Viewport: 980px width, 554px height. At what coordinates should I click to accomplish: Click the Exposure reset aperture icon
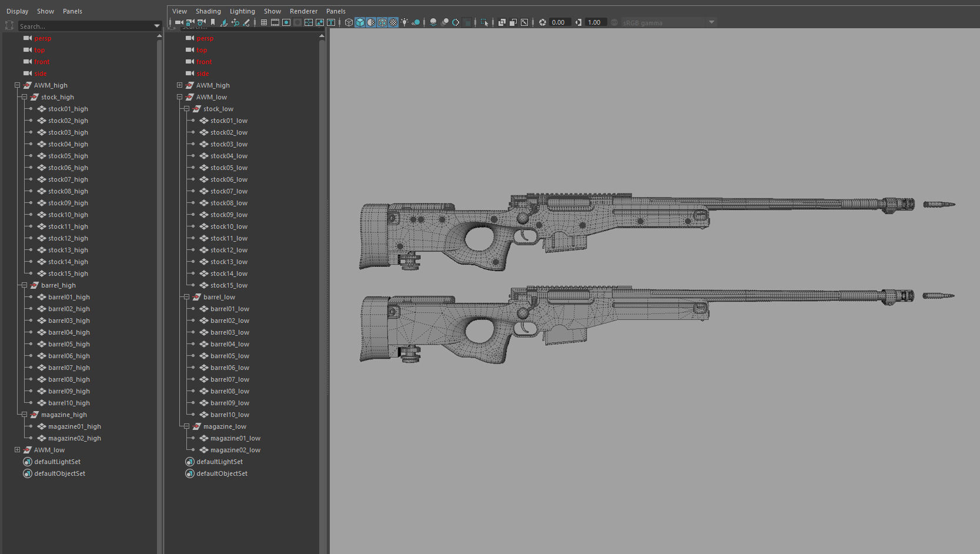[543, 22]
